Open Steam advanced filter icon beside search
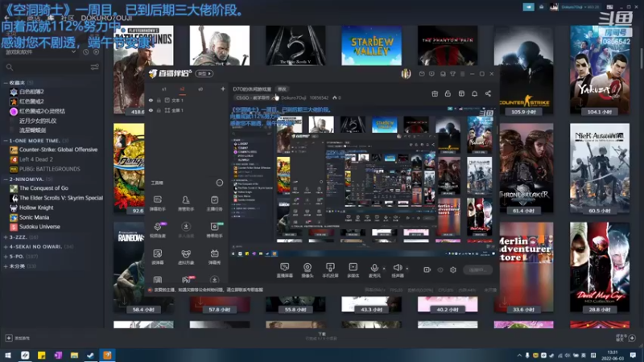The image size is (644, 362). click(x=94, y=67)
